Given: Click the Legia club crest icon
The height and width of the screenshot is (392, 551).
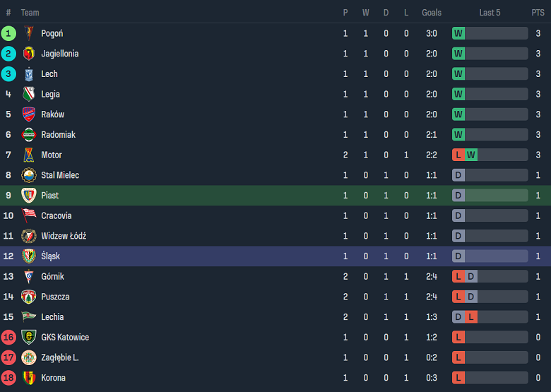Looking at the screenshot, I should tap(29, 94).
